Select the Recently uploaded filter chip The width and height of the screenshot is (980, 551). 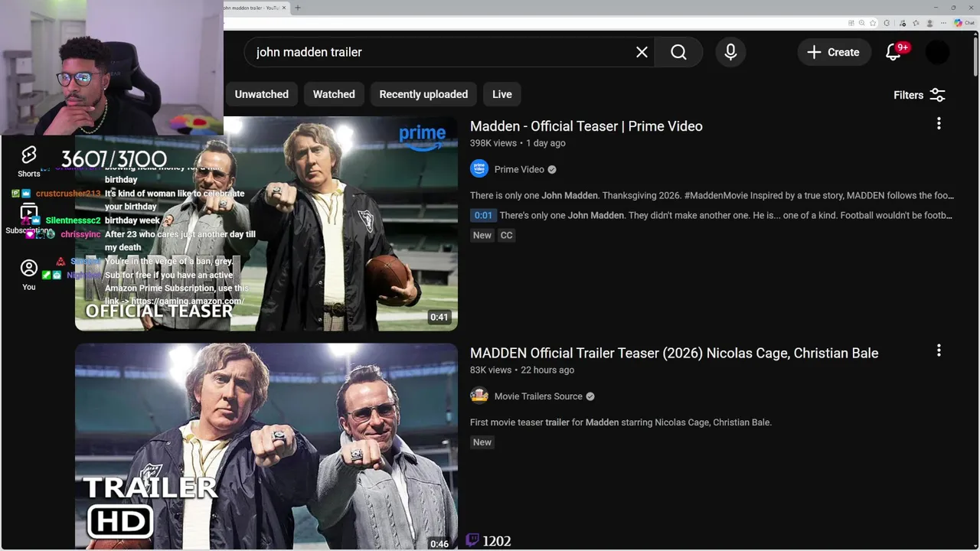[x=423, y=94]
